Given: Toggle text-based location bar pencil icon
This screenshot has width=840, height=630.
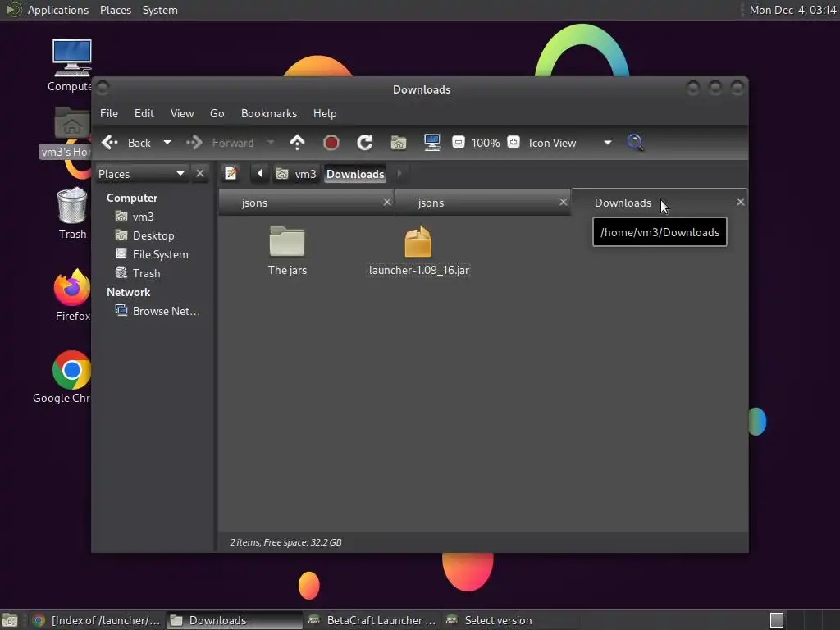Looking at the screenshot, I should (x=231, y=174).
